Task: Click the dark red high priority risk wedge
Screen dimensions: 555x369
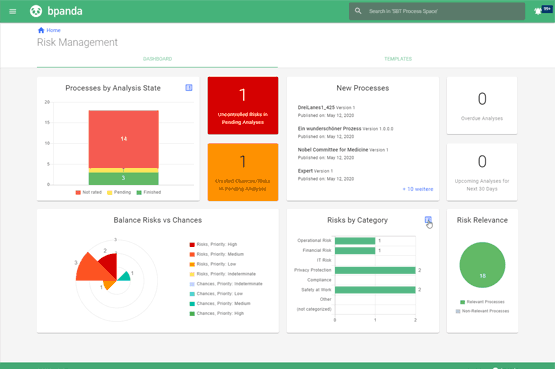Action: coord(110,264)
